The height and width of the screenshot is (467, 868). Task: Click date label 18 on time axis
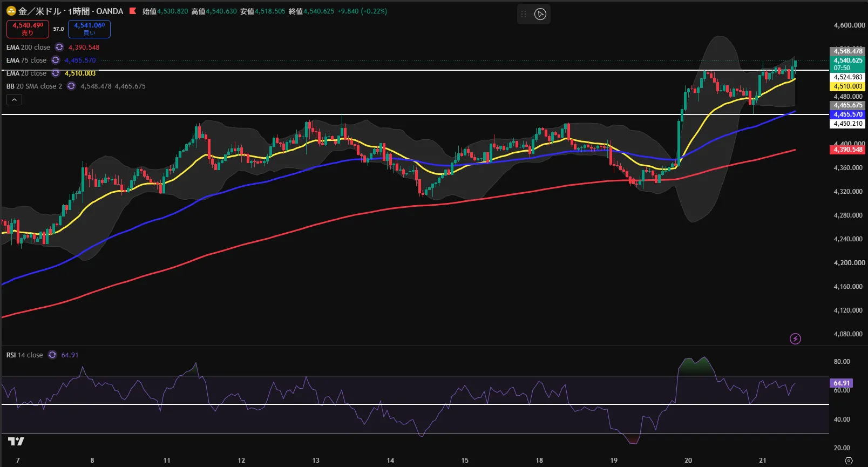(x=539, y=461)
